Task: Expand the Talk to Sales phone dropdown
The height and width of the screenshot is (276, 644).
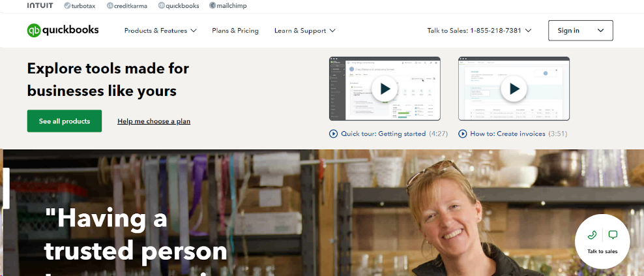Action: pos(479,31)
